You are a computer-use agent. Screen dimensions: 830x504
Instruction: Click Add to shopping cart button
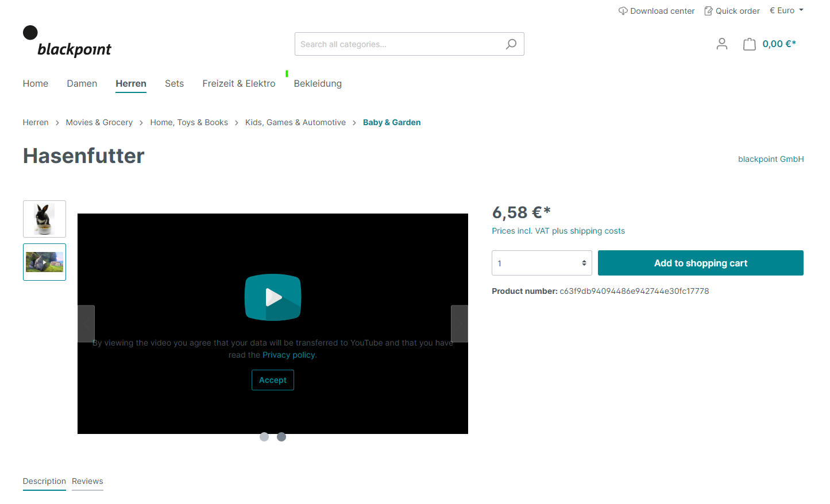click(x=701, y=263)
